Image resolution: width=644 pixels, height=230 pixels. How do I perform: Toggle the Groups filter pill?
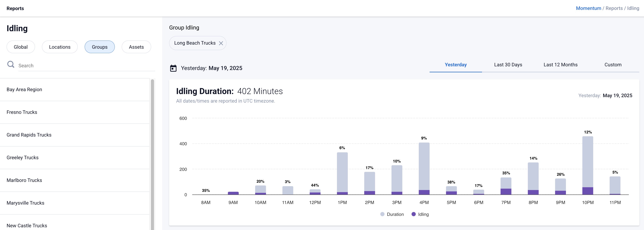pos(99,47)
